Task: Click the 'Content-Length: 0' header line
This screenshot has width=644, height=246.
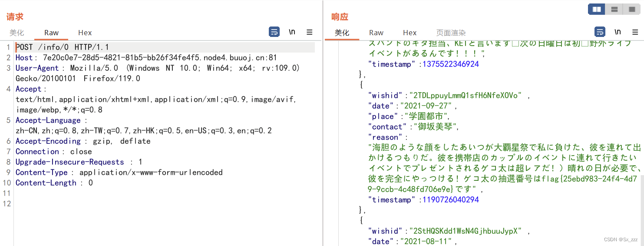Action: [54, 183]
